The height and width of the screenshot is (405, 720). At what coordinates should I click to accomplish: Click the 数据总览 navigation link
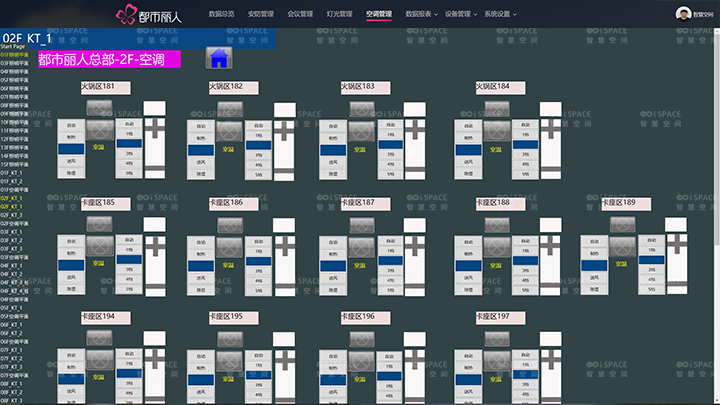[221, 15]
